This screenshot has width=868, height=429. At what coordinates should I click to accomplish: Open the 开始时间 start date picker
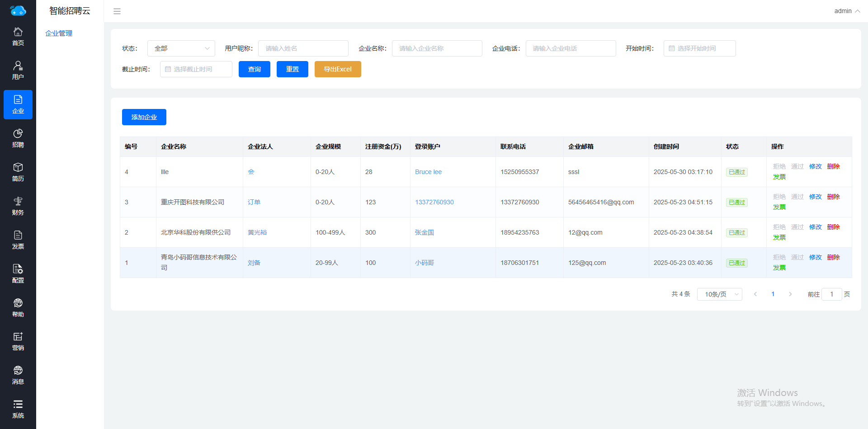[x=700, y=48]
